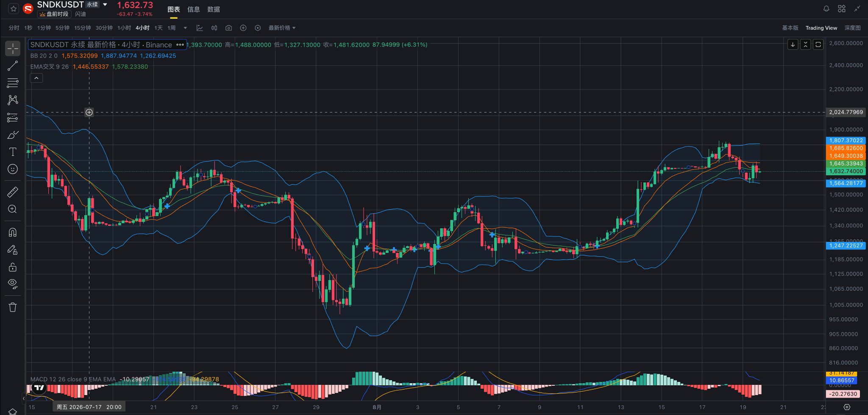Switch to the 信息 tab
The height and width of the screenshot is (415, 868).
click(x=194, y=9)
